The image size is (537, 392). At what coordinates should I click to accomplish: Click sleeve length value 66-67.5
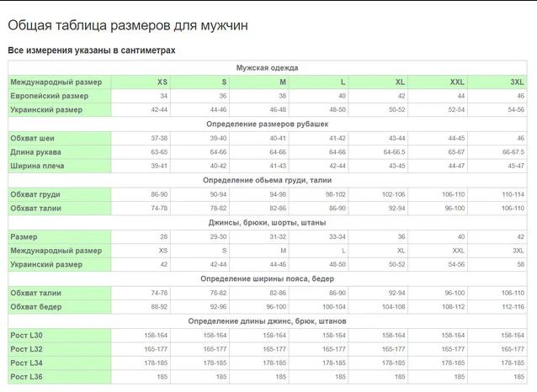[513, 152]
